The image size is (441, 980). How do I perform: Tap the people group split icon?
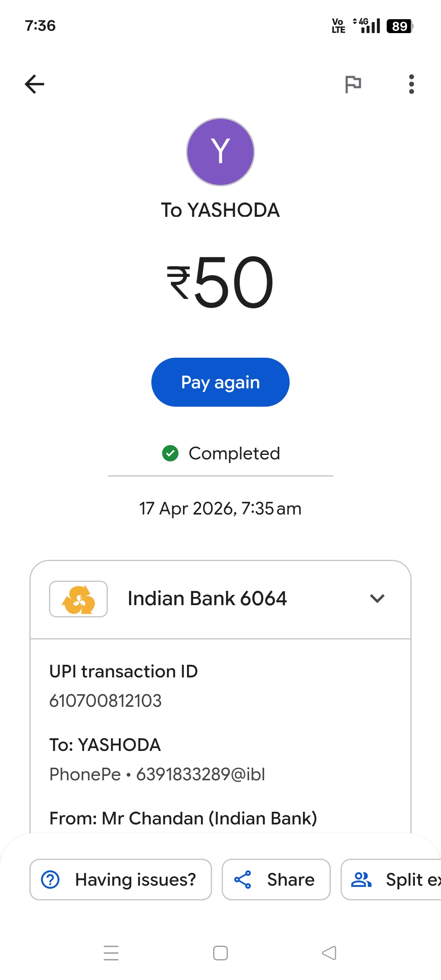(361, 880)
